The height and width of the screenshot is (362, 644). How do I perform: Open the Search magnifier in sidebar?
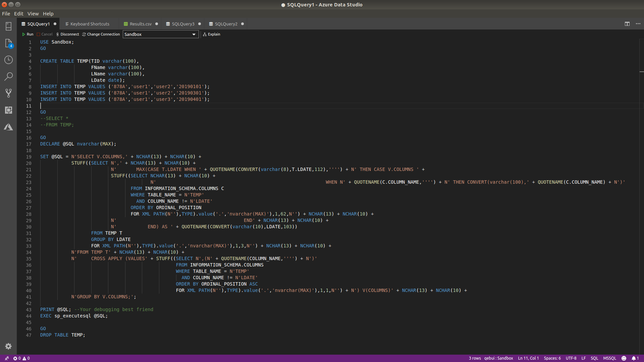(8, 76)
